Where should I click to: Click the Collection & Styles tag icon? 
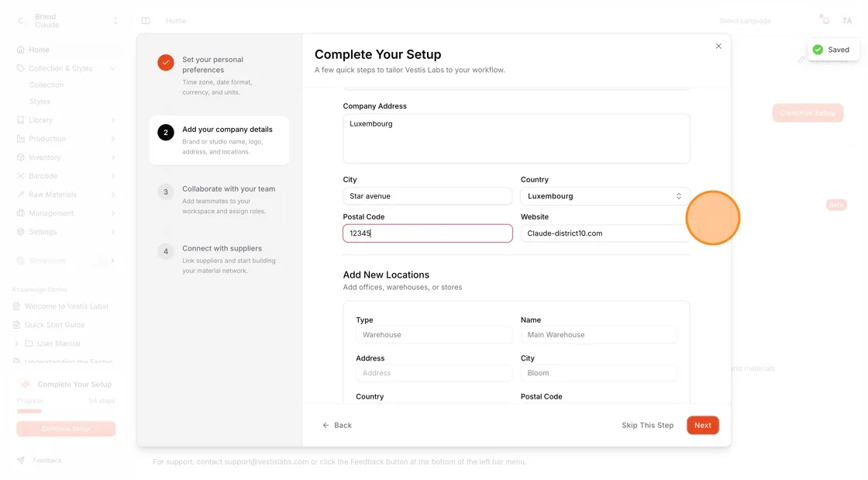20,69
